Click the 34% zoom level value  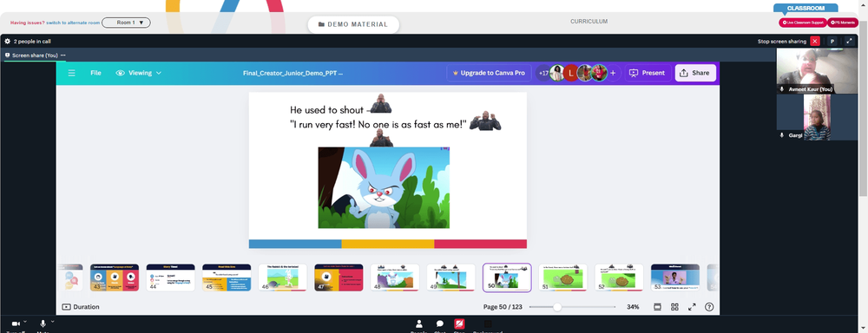[633, 307]
